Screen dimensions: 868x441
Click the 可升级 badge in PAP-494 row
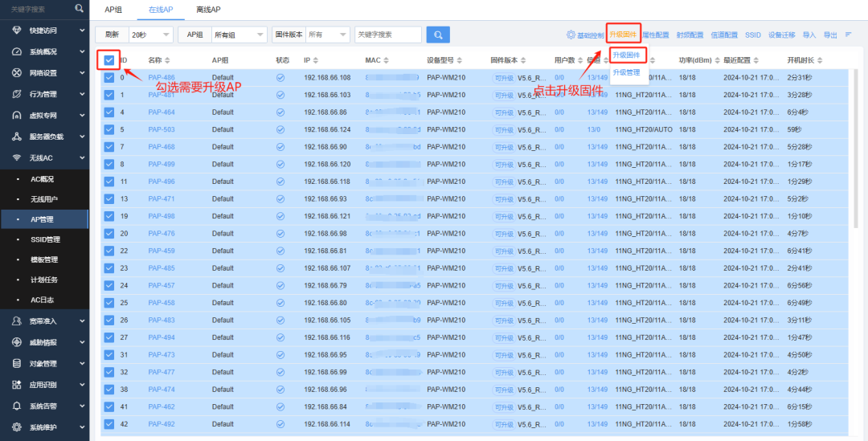point(504,337)
